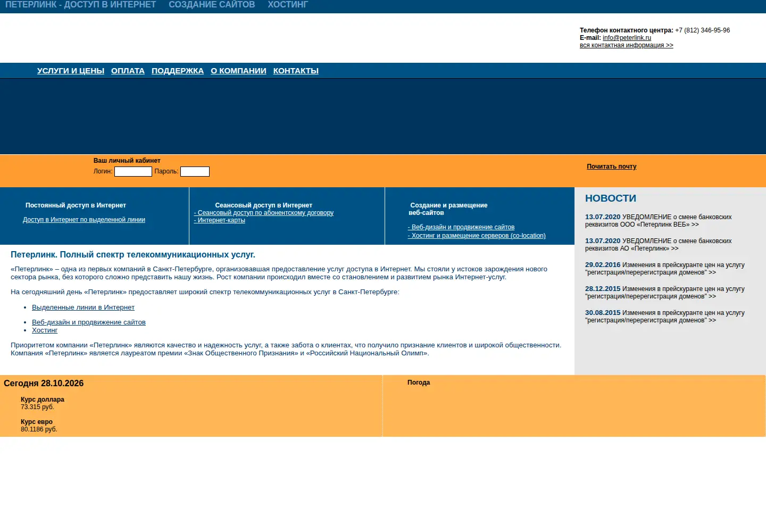
Task: Click euro rate 80.1186 руб. value
Action: point(39,429)
